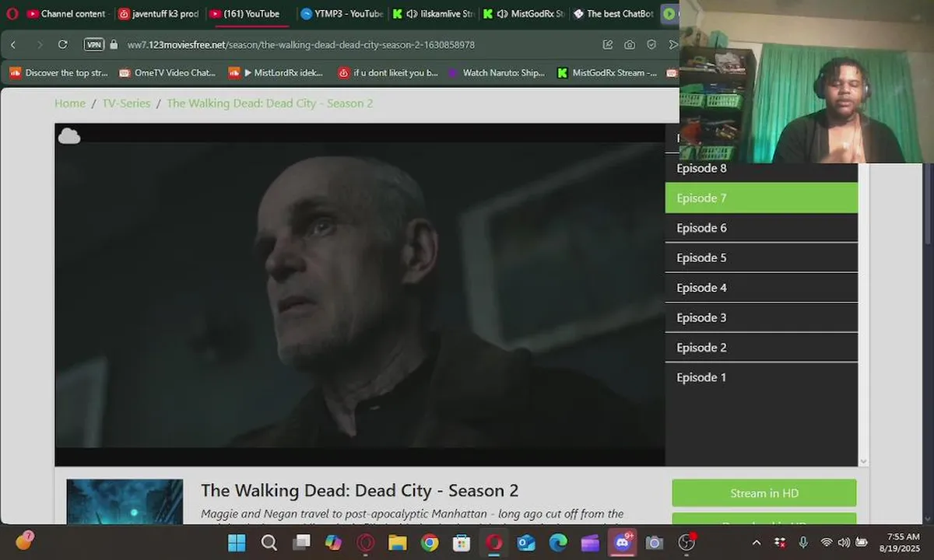934x560 pixels.
Task: Select Episode 3 from list
Action: click(x=761, y=318)
